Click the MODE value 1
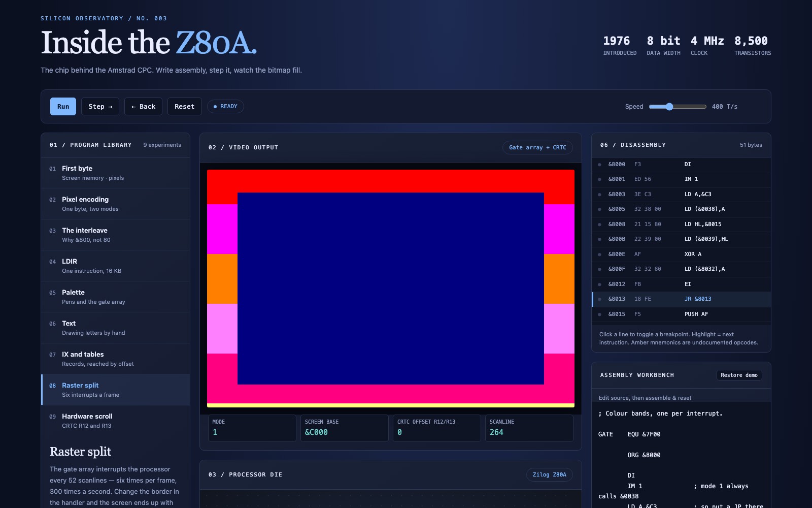This screenshot has height=508, width=812. pos(215,432)
